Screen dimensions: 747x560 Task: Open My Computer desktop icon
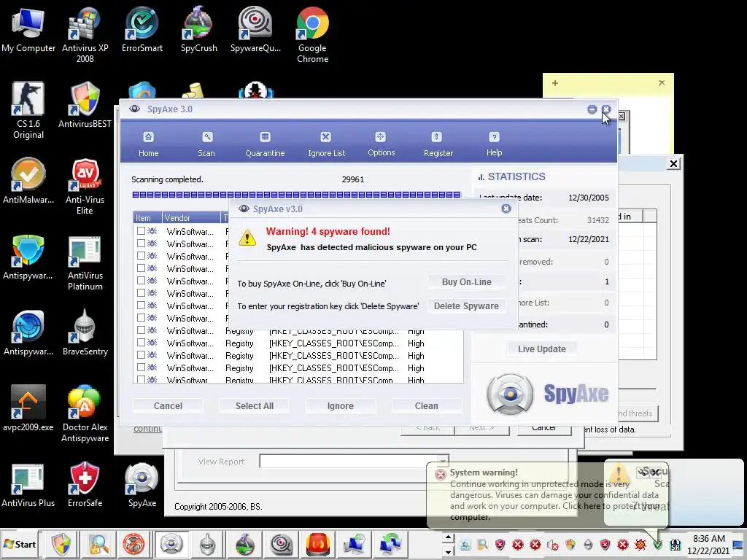click(28, 30)
